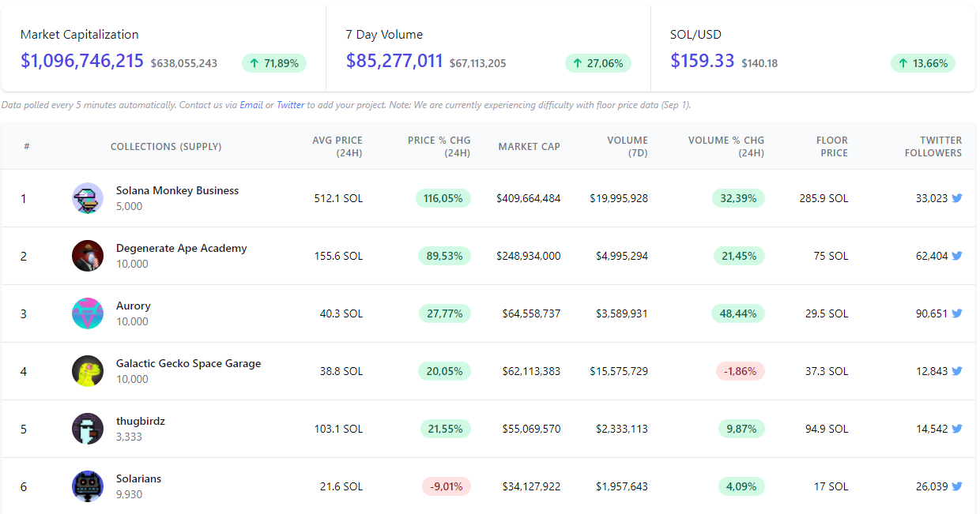The height and width of the screenshot is (514, 980).
Task: Sort by Price % Chg (24H) header
Action: point(439,146)
